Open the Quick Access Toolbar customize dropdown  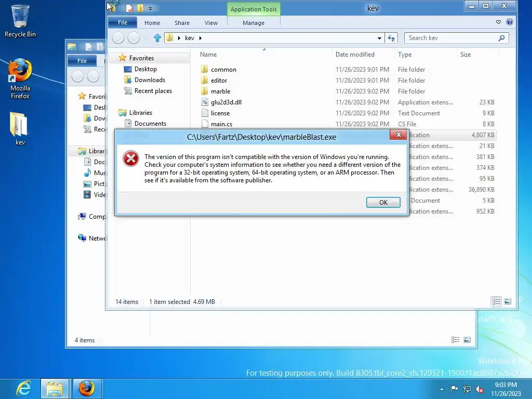pyautogui.click(x=150, y=8)
